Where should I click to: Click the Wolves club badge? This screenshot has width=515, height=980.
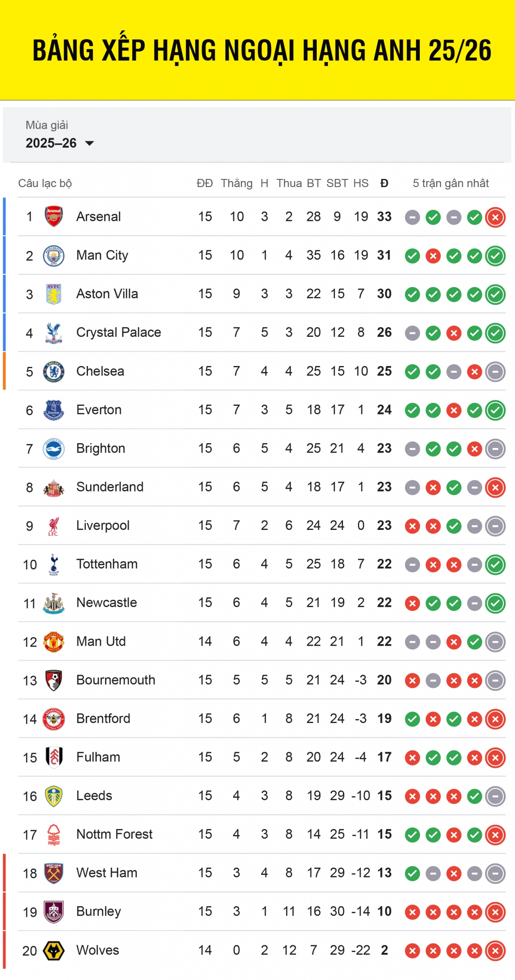(x=54, y=951)
